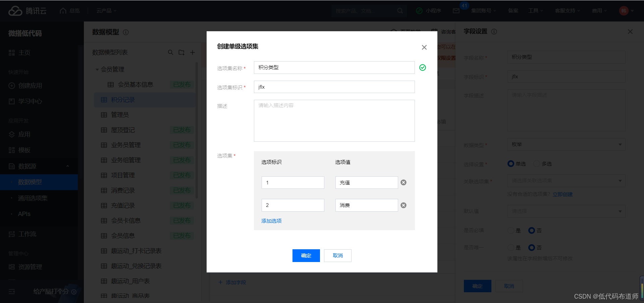The height and width of the screenshot is (303, 644).
Task: Click 取消 in 字段设置 panel
Action: [509, 286]
